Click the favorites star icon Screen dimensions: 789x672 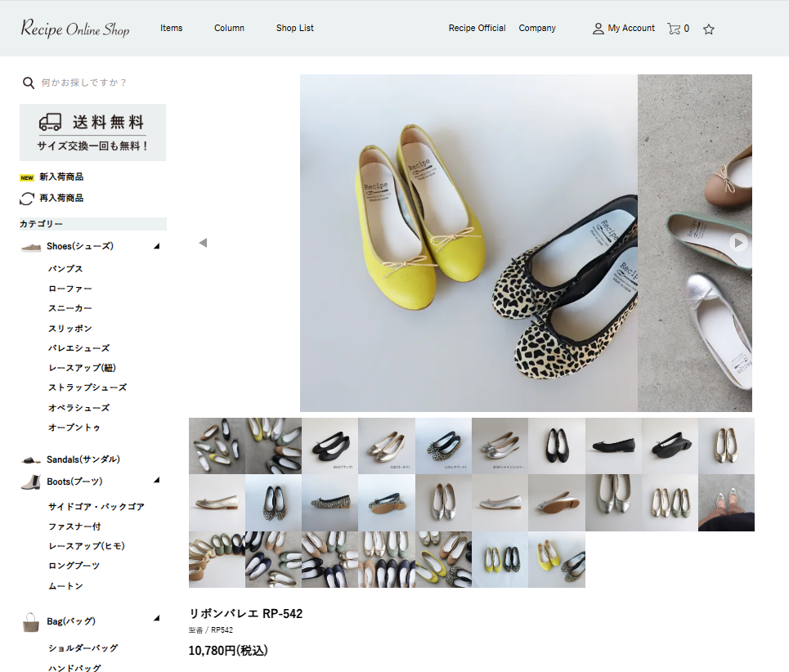[709, 29]
